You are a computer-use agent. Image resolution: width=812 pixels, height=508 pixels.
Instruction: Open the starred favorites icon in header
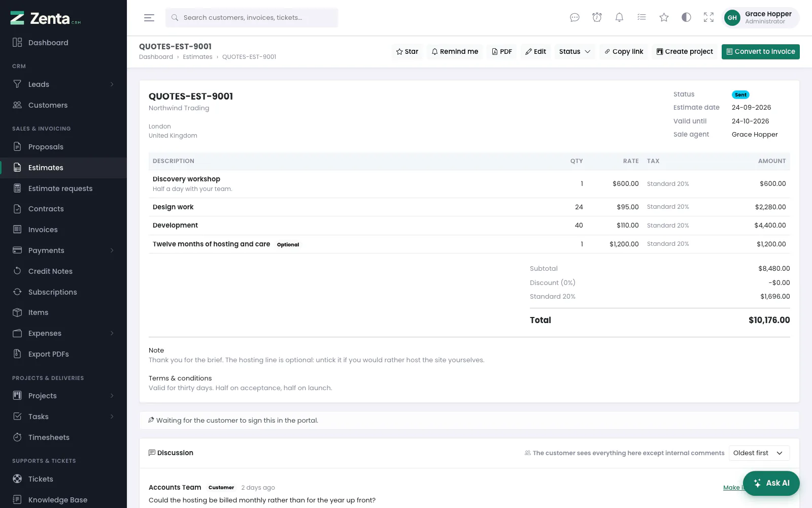664,18
